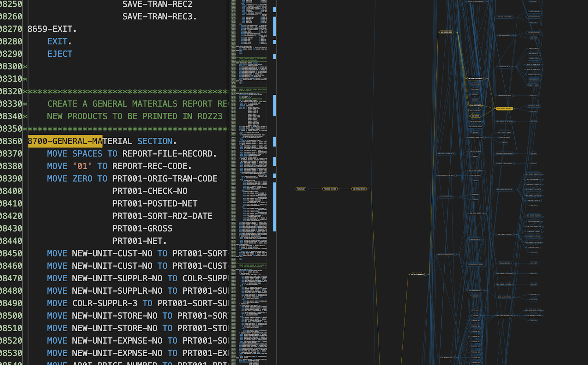The width and height of the screenshot is (588, 365).
Task: Open the PROCEDURE DIVISION node
Action: point(330,189)
